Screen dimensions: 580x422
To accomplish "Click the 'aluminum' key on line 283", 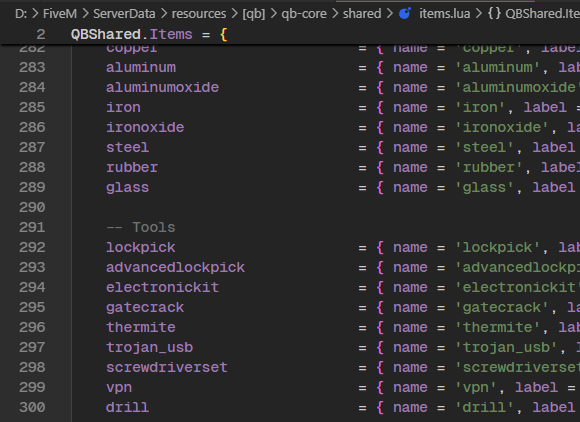I will coord(141,67).
